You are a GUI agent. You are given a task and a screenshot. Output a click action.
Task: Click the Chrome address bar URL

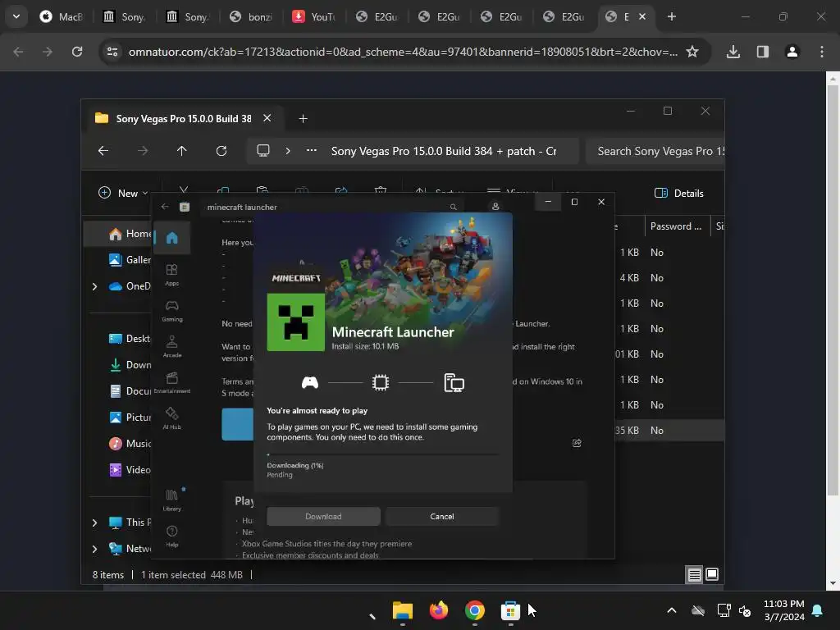(403, 52)
